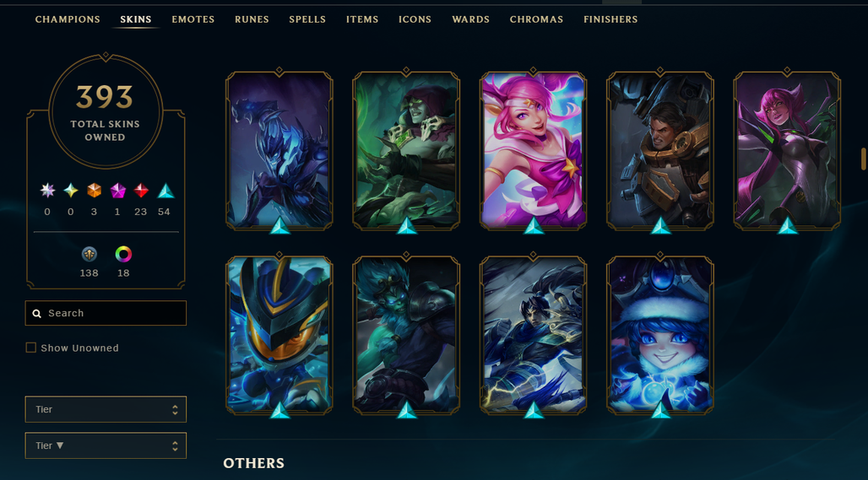Open the first Tier dropdown
The height and width of the screenshot is (480, 868).
coord(106,409)
